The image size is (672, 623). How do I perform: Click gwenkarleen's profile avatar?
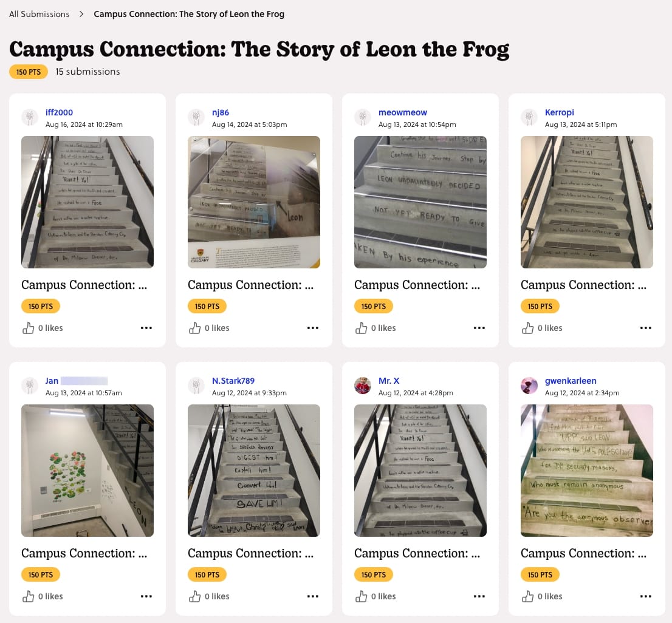click(529, 386)
